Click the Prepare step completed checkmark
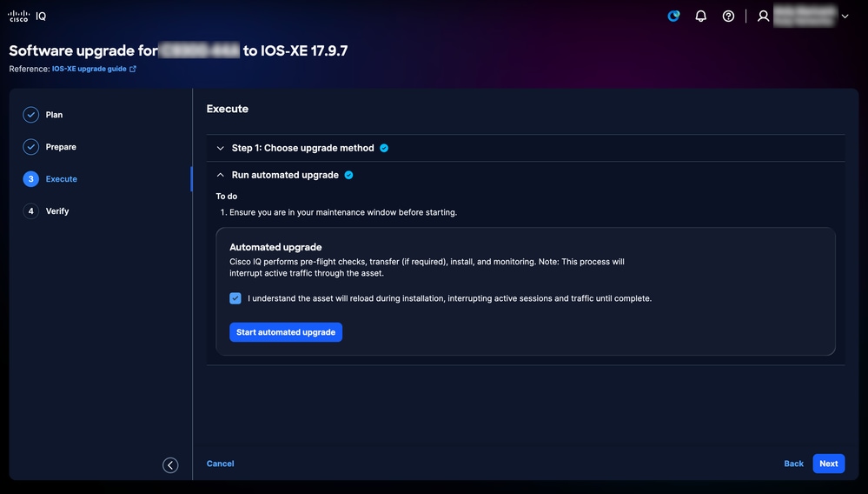 click(31, 147)
